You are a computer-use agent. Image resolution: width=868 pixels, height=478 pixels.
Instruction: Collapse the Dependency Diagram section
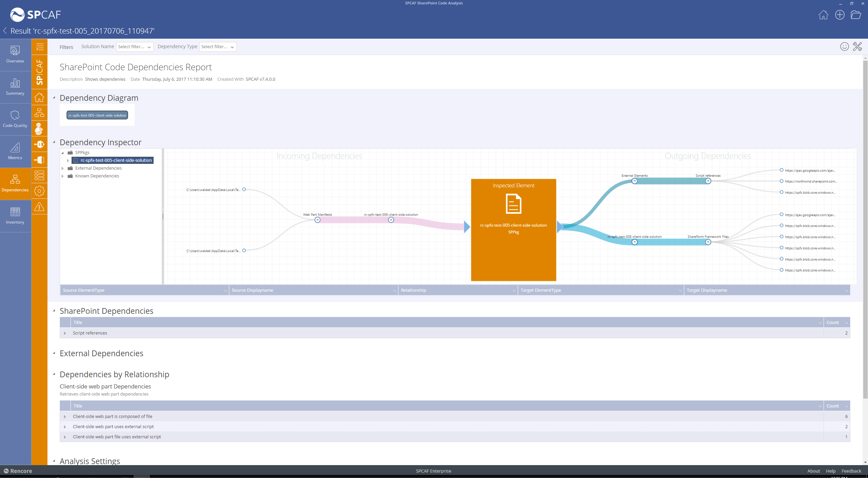point(54,98)
